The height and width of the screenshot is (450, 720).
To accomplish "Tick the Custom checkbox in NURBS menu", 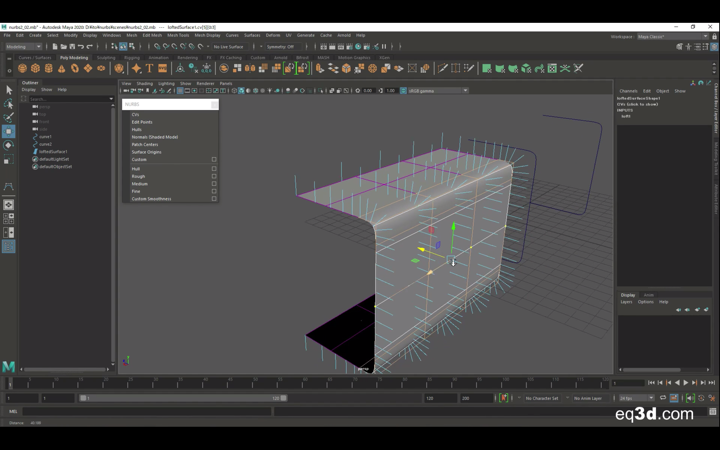I will click(x=214, y=160).
